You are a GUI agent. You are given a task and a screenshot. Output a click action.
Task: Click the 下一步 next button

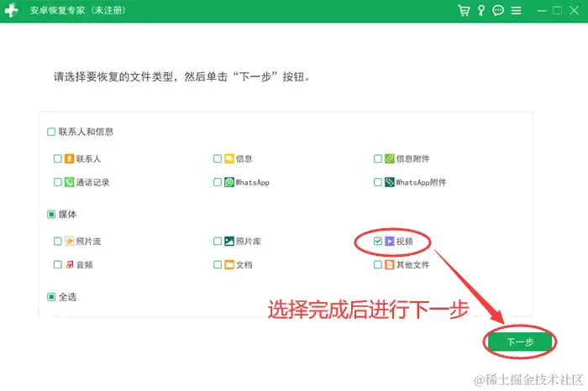click(520, 341)
